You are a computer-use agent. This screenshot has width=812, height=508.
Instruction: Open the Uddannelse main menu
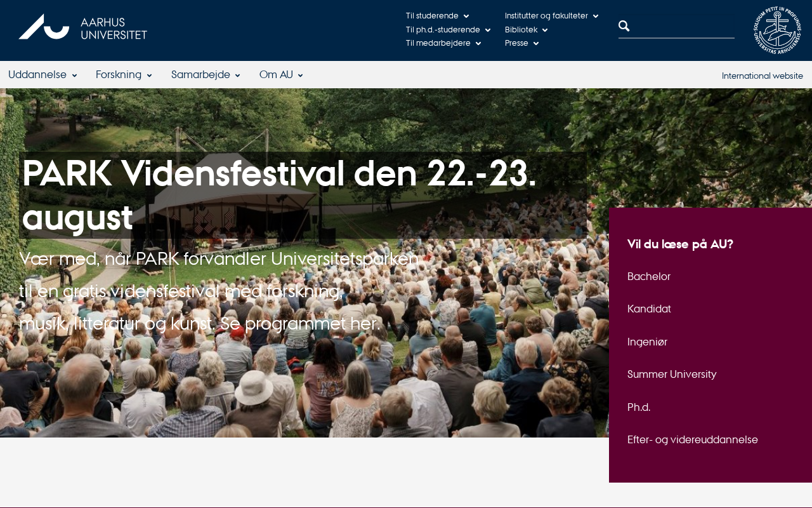(x=43, y=75)
